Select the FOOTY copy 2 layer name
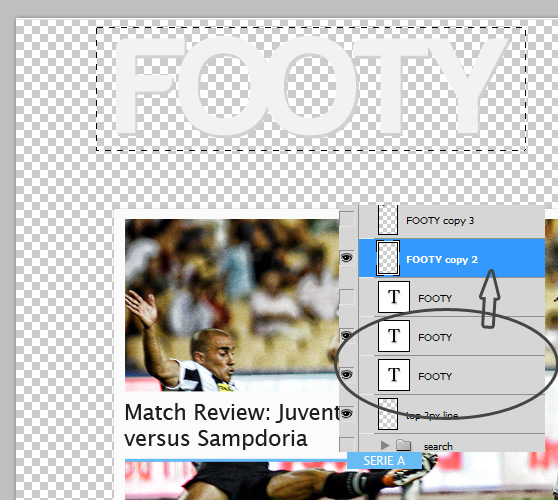Screen dimensions: 558x500 pos(442,260)
